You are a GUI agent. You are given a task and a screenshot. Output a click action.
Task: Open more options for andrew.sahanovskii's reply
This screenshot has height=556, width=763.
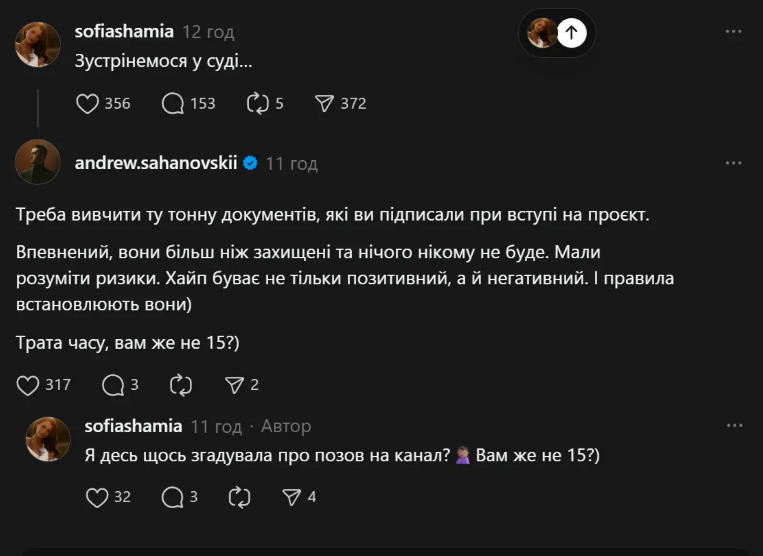point(733,163)
